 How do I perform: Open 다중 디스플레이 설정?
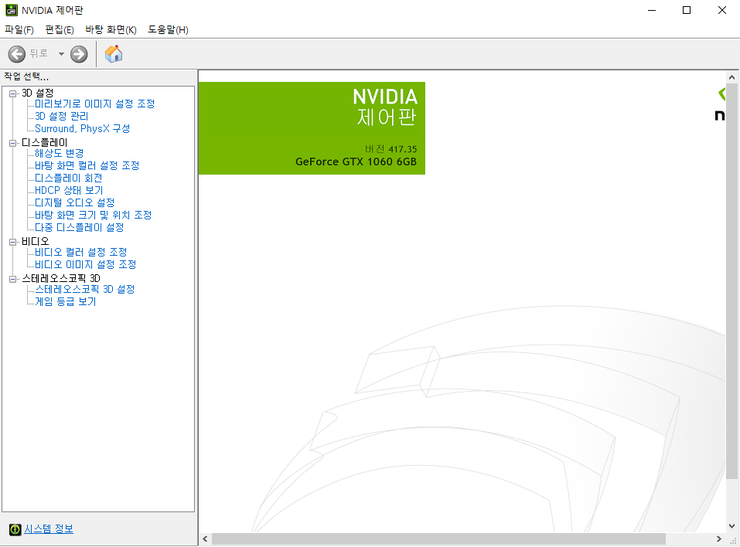pos(79,227)
